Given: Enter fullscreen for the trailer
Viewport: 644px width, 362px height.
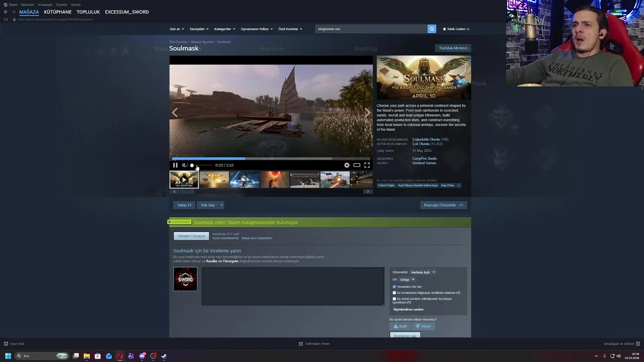Looking at the screenshot, I should click(367, 165).
